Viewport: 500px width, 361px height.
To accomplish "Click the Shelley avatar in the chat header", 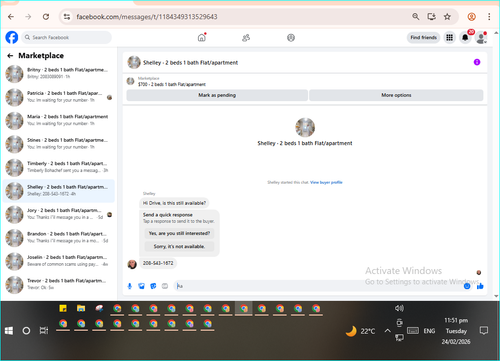I will click(x=134, y=62).
